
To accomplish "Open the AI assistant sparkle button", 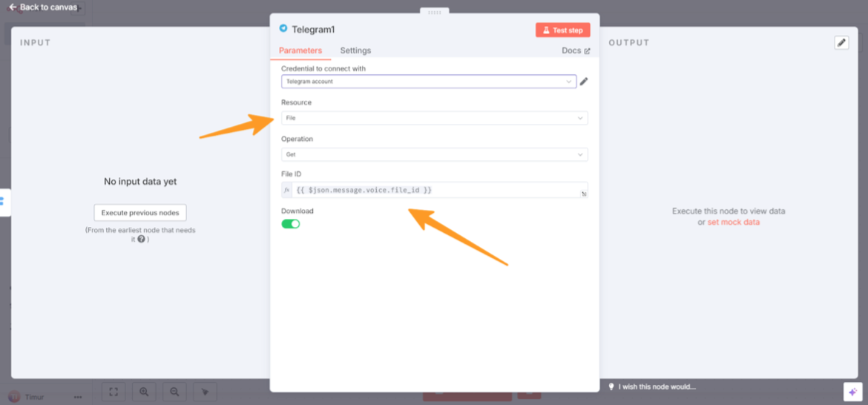I will pos(852,391).
